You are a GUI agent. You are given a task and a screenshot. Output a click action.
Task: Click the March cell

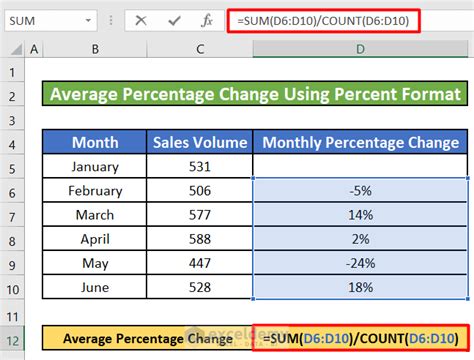pyautogui.click(x=95, y=214)
